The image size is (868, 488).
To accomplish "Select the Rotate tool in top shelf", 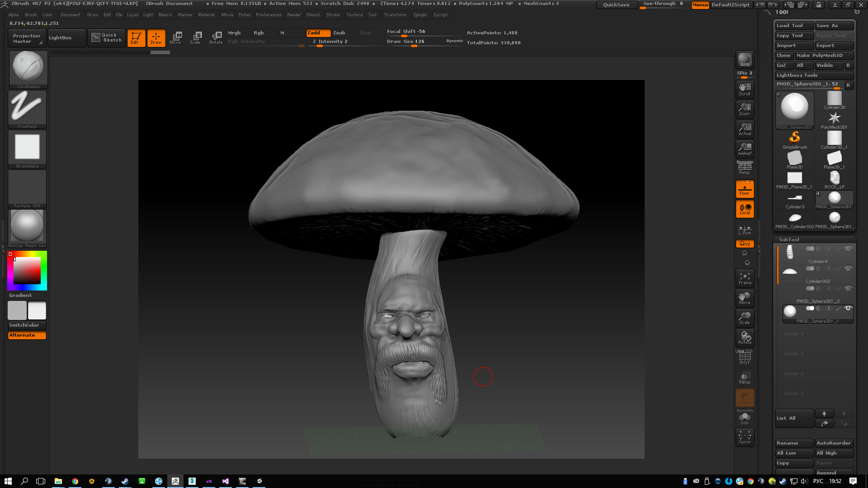I will tap(216, 38).
